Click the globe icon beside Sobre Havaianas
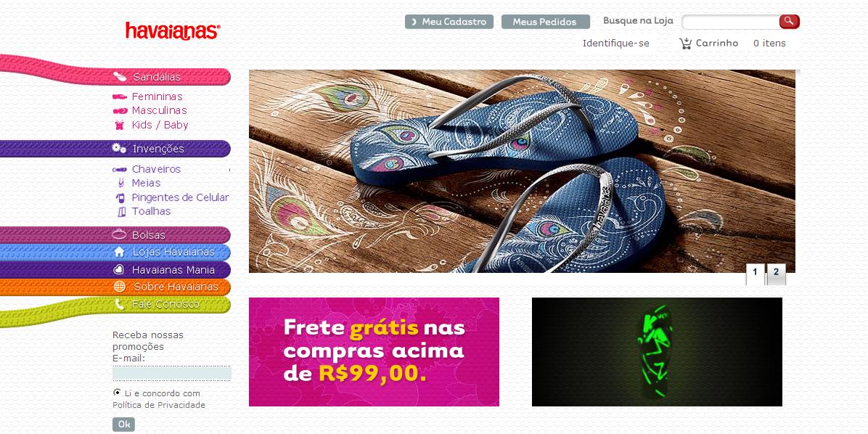868x434 pixels. pos(119,287)
